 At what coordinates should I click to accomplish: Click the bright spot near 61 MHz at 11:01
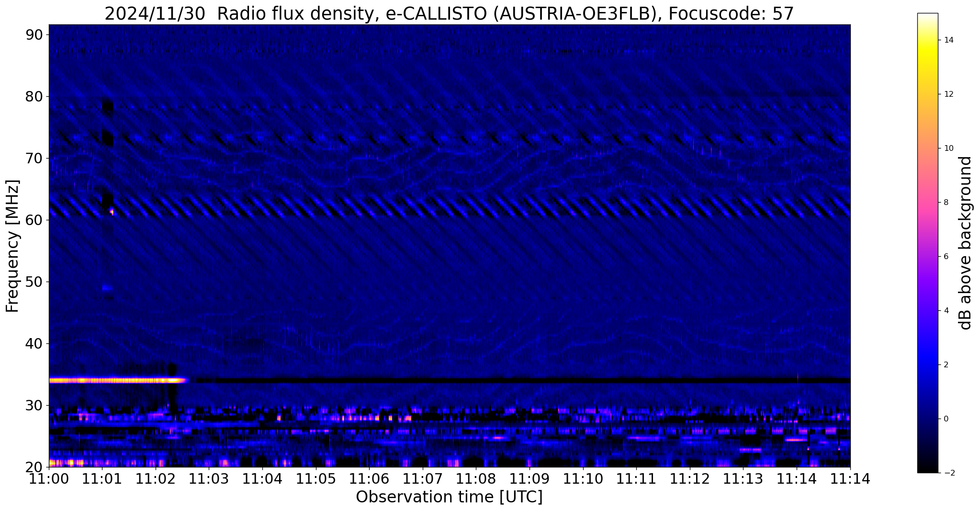coord(112,211)
